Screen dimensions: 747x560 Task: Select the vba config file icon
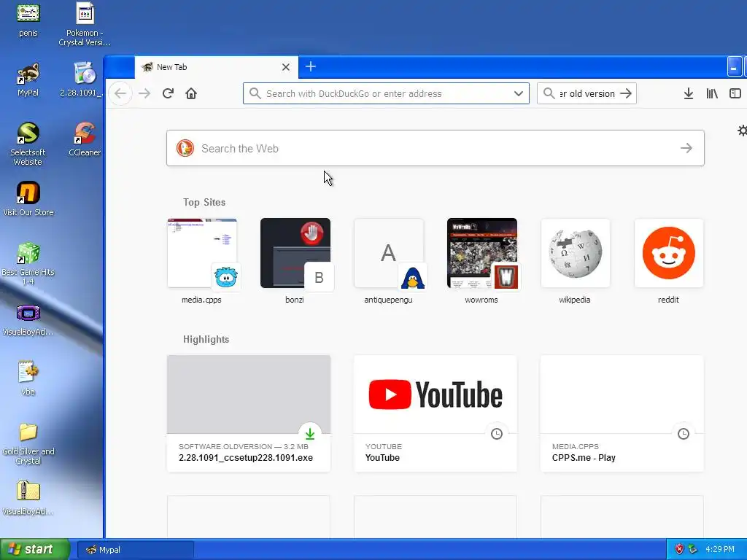point(28,378)
